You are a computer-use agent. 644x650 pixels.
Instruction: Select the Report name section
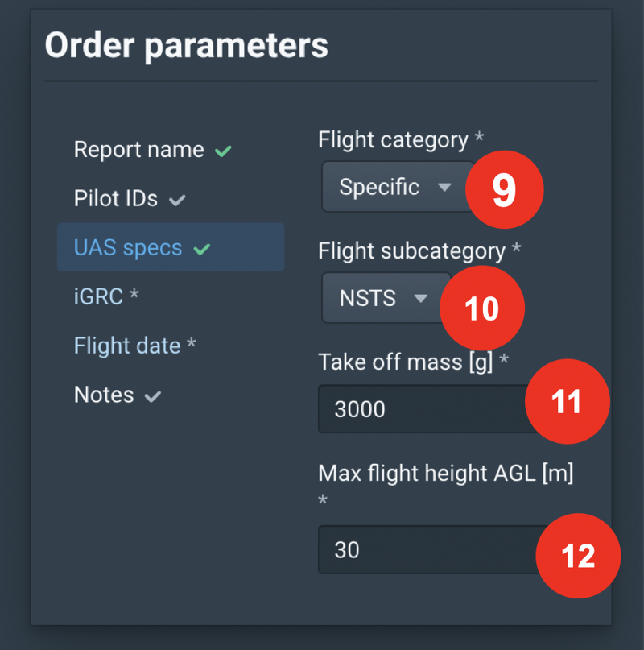click(x=138, y=150)
